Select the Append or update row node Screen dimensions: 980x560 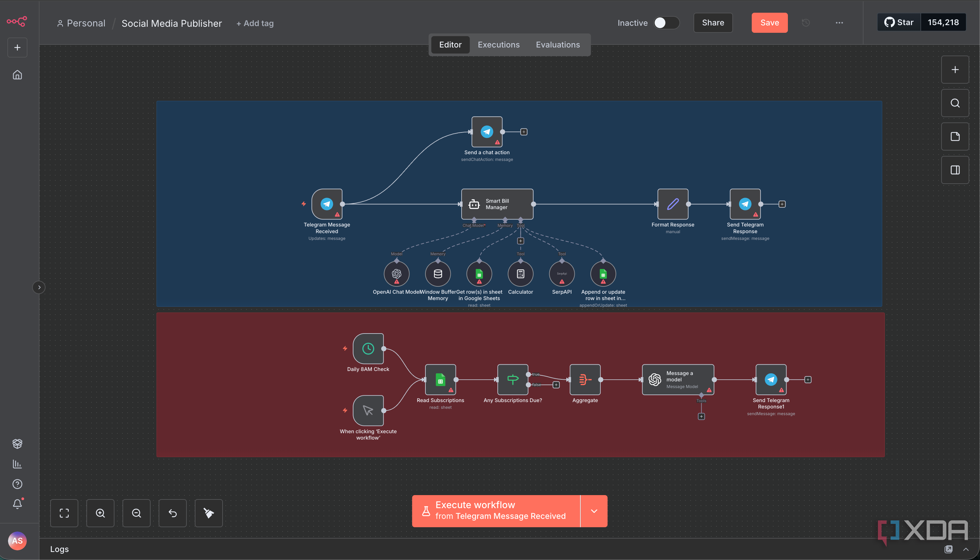click(x=603, y=274)
